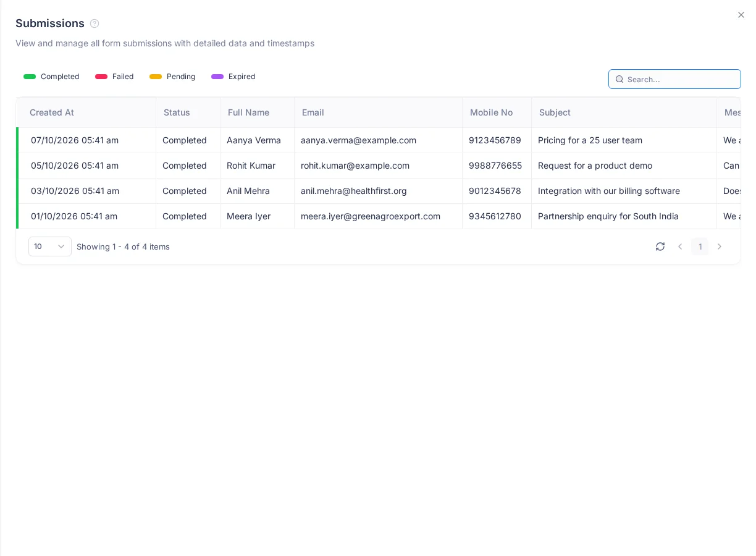Click Completed status in Rohit Kumar row
Screen dimensions: 756x556
[185, 166]
